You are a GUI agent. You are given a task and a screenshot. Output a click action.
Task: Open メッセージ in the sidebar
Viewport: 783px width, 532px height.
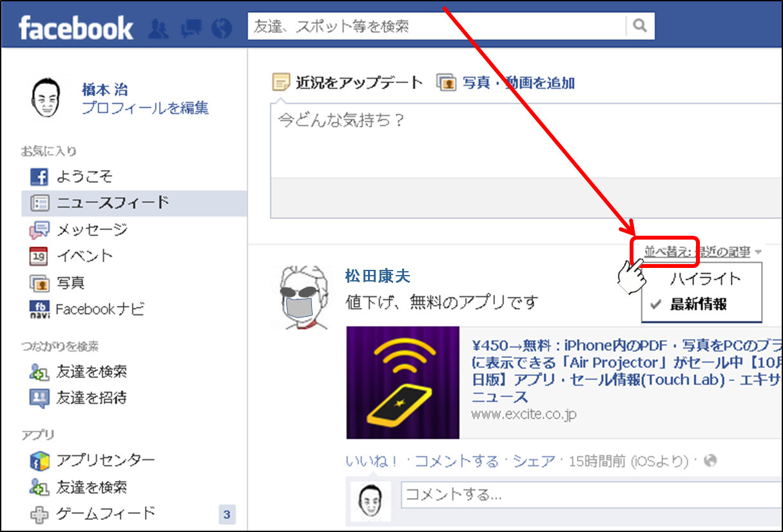click(92, 229)
